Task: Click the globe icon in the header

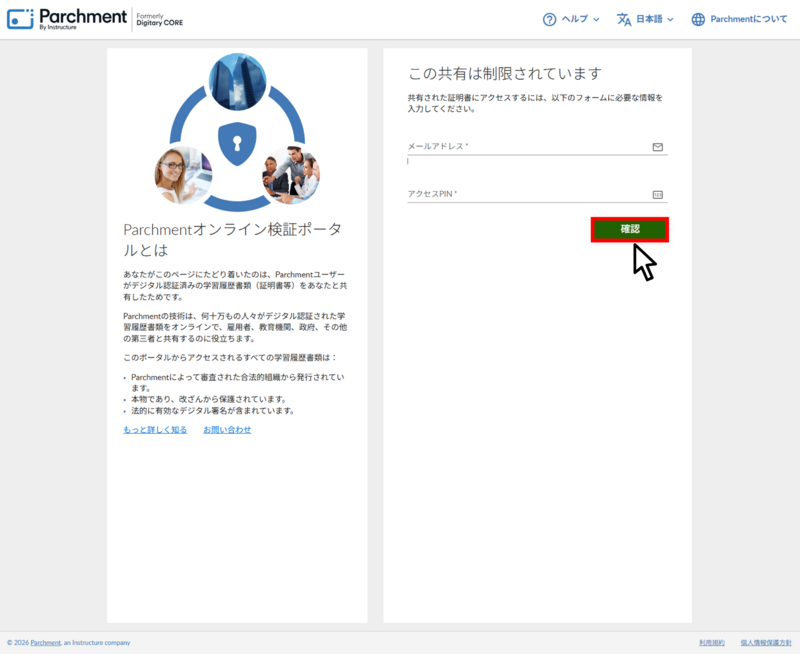Action: [x=698, y=19]
